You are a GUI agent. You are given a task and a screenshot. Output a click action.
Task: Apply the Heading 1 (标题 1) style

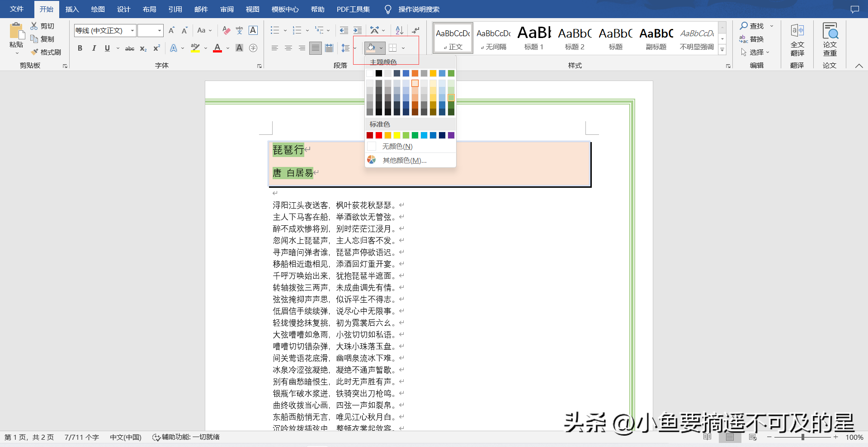point(534,38)
